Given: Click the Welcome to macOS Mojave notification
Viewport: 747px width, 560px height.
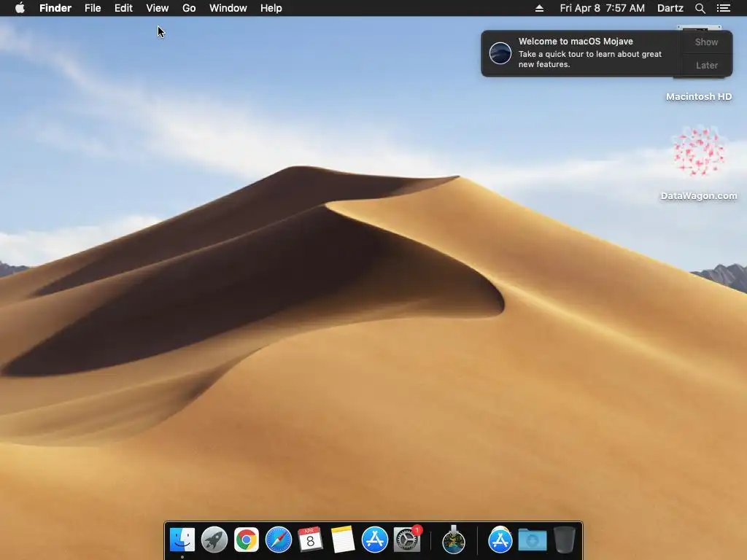Looking at the screenshot, I should pos(580,52).
